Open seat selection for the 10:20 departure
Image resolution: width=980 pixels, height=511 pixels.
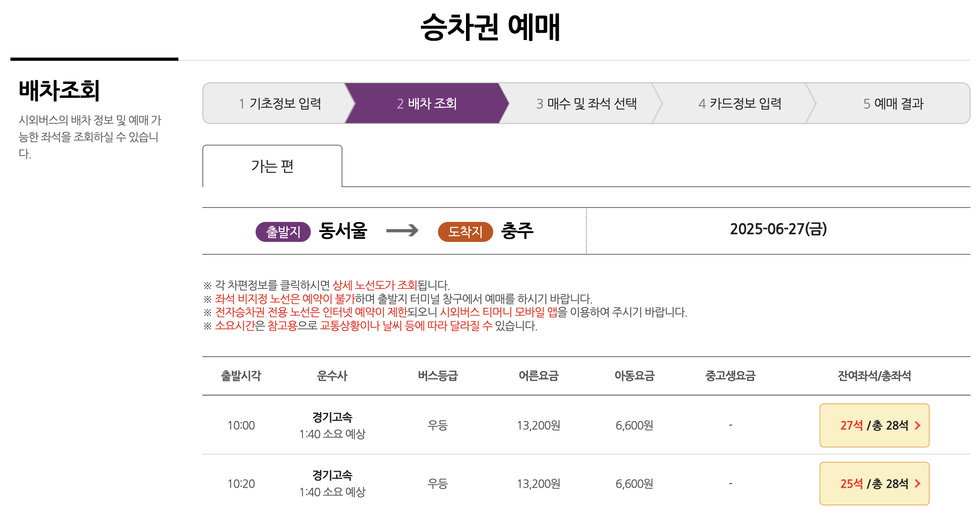click(874, 483)
